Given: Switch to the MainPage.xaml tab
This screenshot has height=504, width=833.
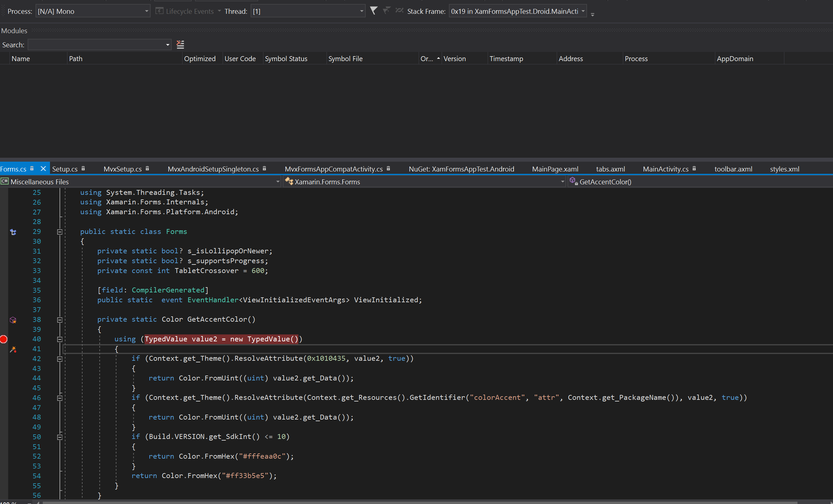Looking at the screenshot, I should tap(555, 169).
